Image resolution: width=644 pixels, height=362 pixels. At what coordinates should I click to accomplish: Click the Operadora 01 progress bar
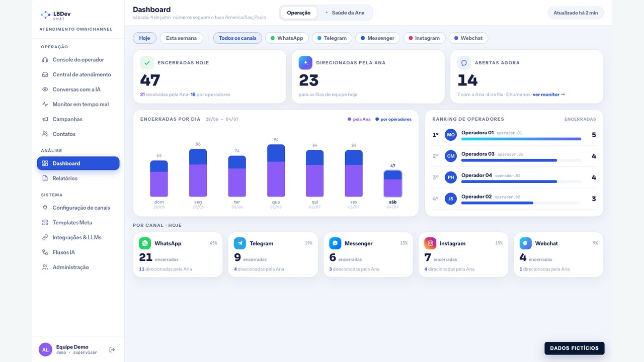tap(521, 139)
